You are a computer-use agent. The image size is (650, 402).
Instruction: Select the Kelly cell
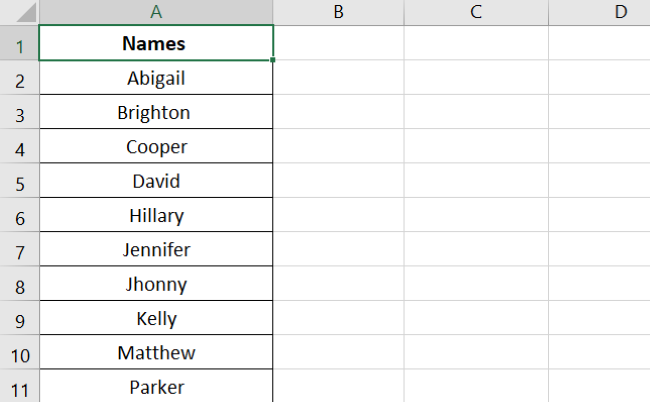155,319
